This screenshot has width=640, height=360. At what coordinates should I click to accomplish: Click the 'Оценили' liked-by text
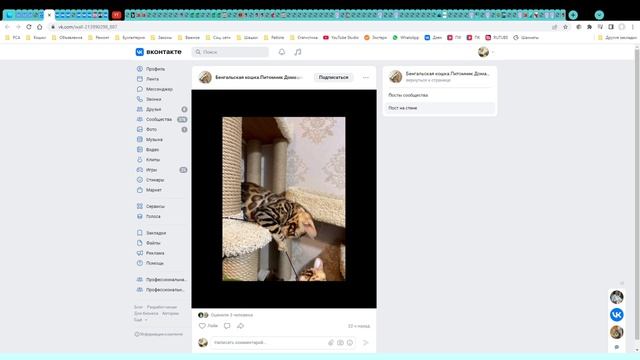(x=232, y=315)
